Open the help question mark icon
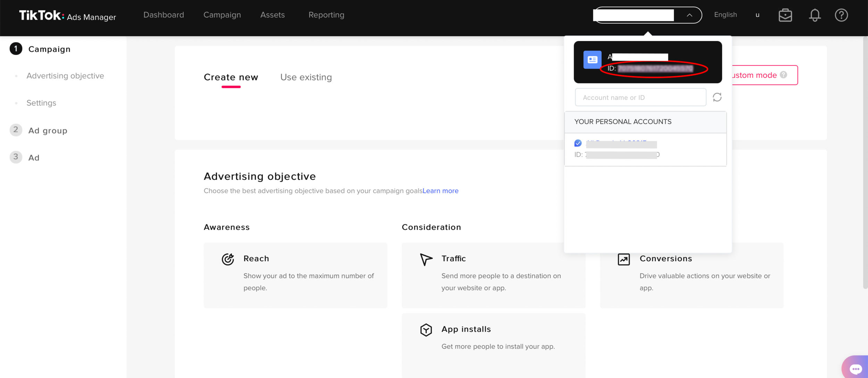 coord(841,15)
